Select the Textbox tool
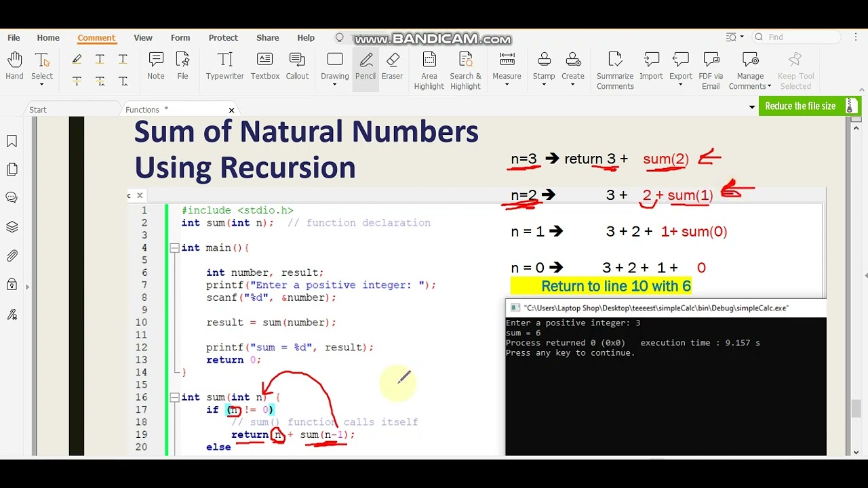The width and height of the screenshot is (868, 488). tap(265, 66)
